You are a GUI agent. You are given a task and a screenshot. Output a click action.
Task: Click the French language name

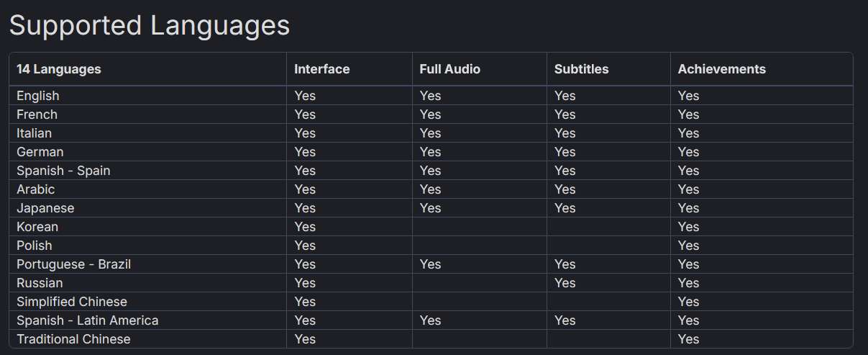point(37,114)
